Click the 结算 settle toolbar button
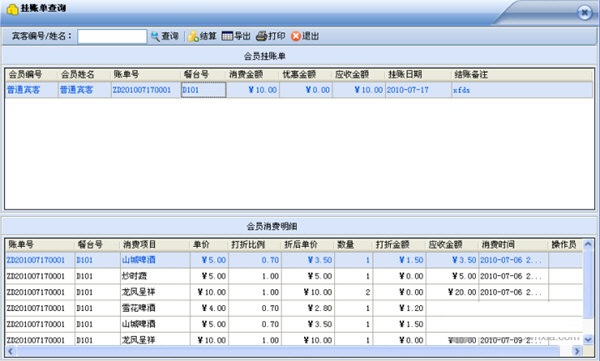 202,36
